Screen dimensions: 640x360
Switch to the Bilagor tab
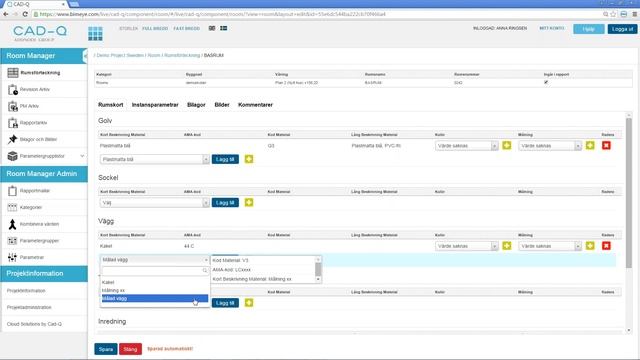click(196, 105)
